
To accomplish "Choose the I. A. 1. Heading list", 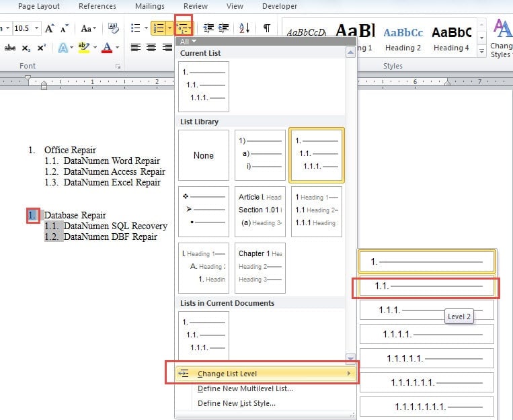I will 204,268.
